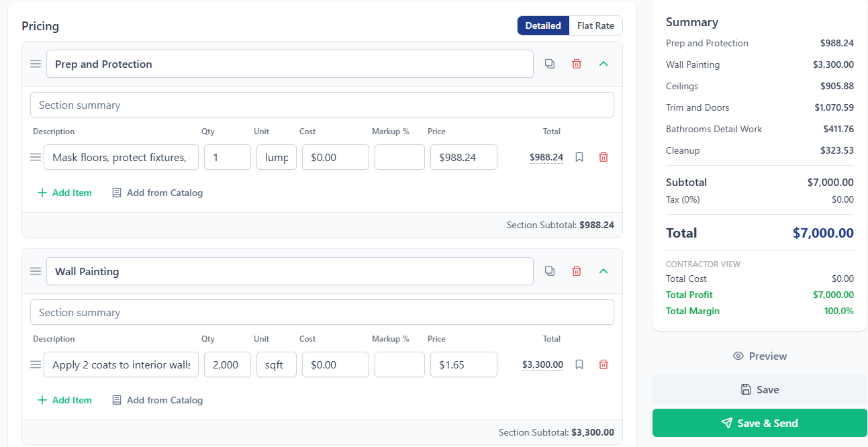Click the Total Profit label

click(x=689, y=295)
